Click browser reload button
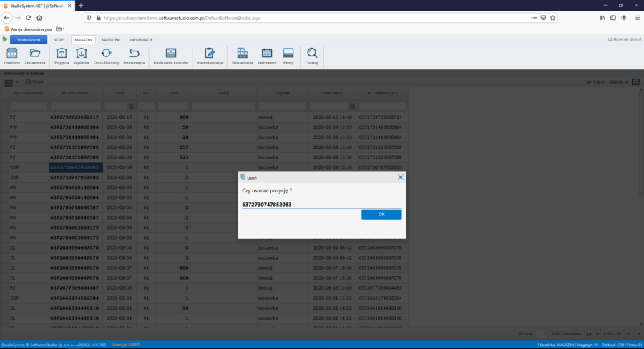The width and height of the screenshot is (644, 349). point(29,18)
